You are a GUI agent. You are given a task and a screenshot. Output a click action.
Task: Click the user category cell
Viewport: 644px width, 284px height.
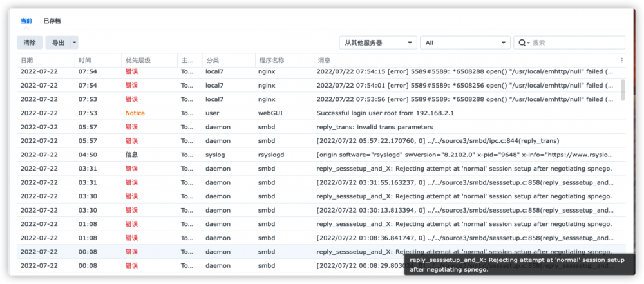[213, 113]
